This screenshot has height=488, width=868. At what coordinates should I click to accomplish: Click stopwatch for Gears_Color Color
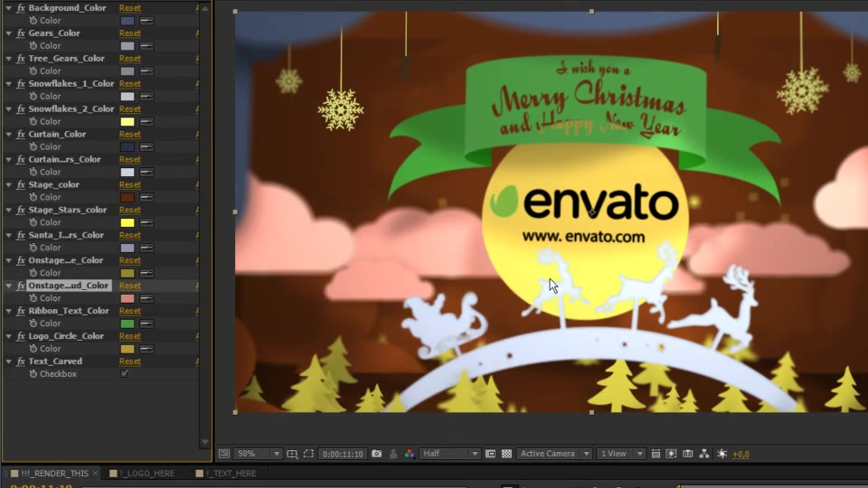(33, 46)
